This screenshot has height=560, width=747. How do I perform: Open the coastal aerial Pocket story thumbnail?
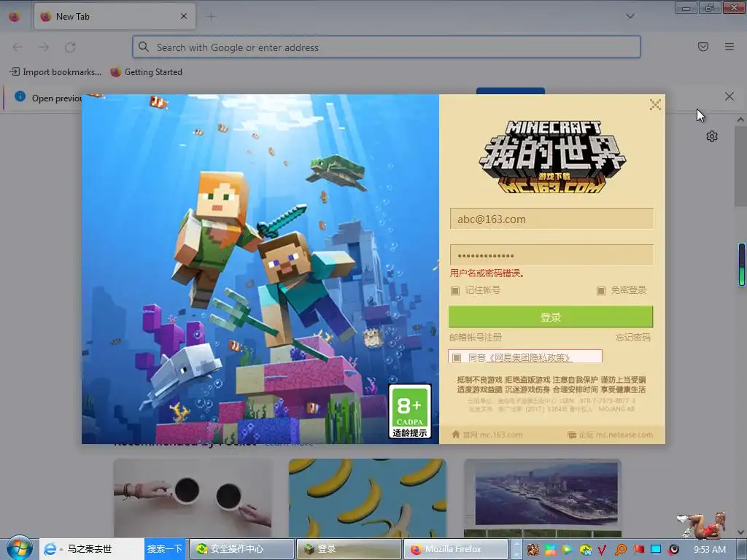(543, 498)
